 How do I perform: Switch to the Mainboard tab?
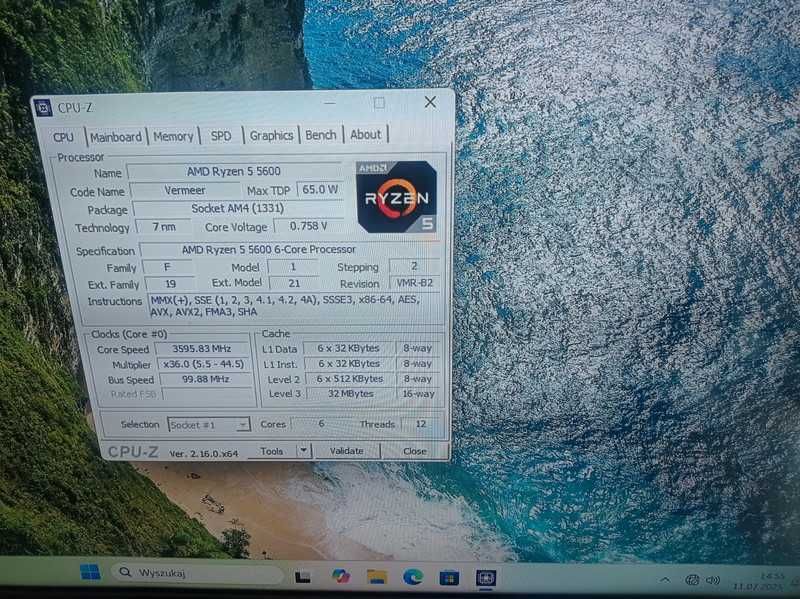pyautogui.click(x=116, y=137)
